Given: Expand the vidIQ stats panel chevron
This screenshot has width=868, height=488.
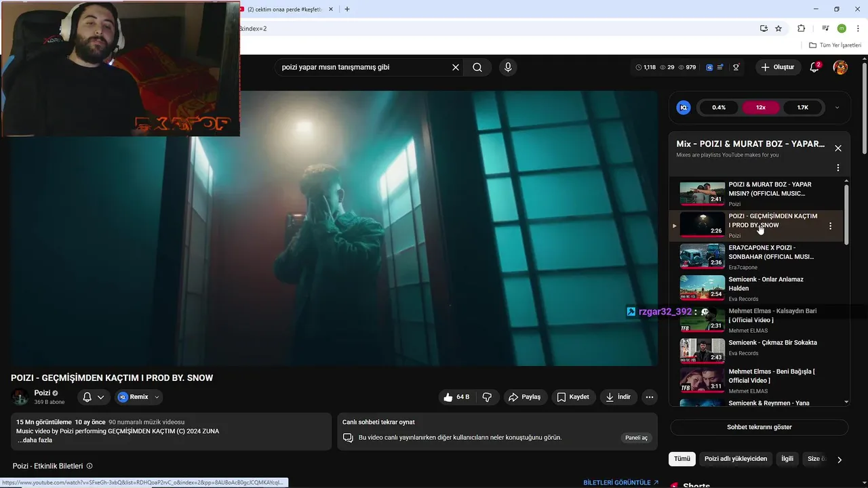Looking at the screenshot, I should click(837, 107).
